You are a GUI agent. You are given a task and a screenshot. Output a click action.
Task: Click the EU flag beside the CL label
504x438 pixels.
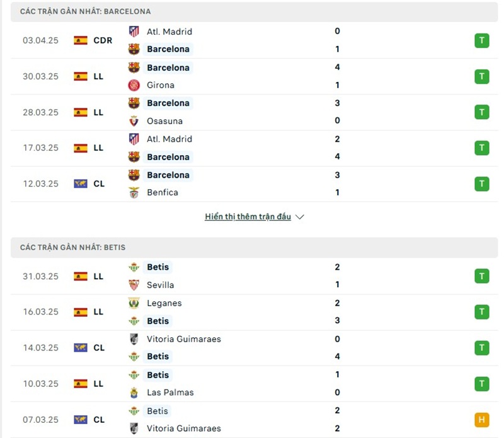82,183
